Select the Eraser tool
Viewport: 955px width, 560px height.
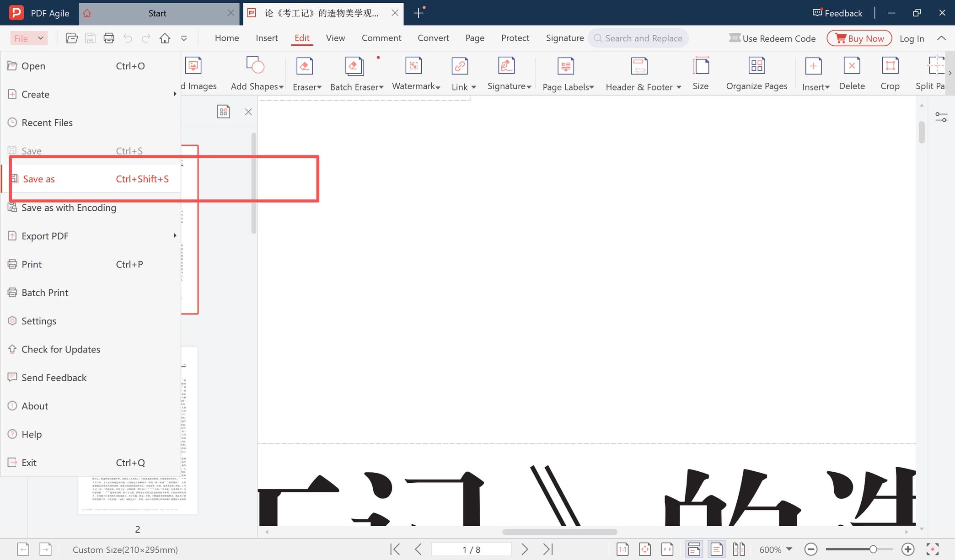click(x=307, y=73)
